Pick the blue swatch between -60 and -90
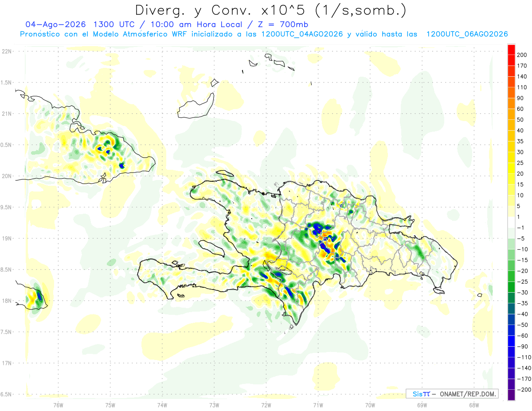This screenshot has height=411, width=532. pyautogui.click(x=511, y=341)
